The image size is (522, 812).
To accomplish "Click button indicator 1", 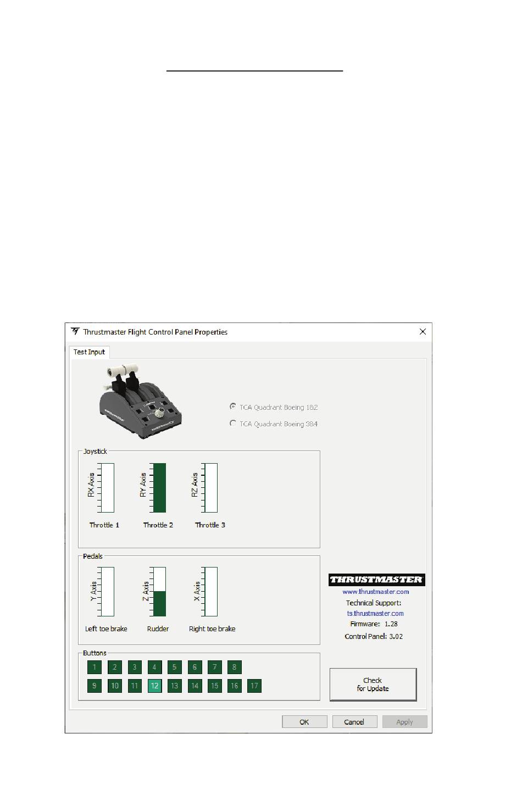I will tap(95, 667).
